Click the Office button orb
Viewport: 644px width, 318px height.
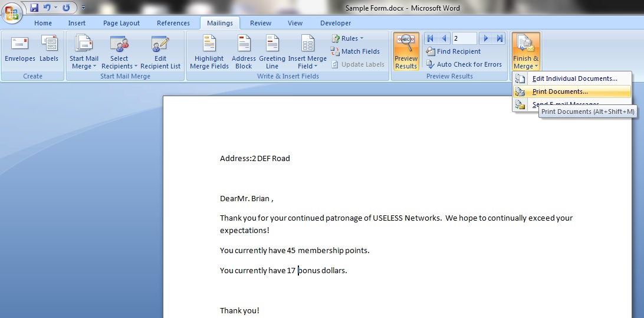(12, 12)
